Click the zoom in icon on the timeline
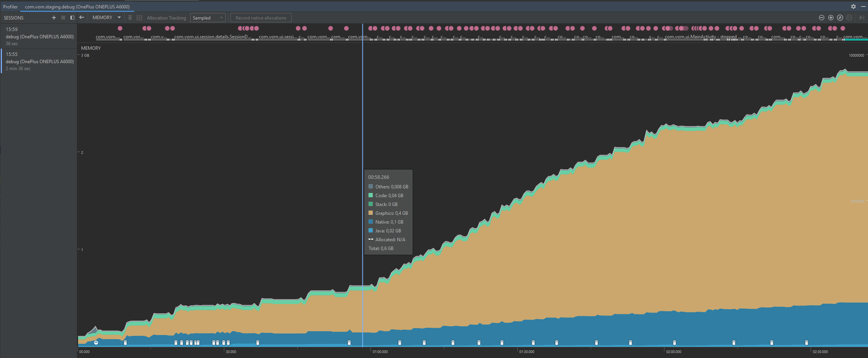Viewport: 868px width, 358px height. 831,18
